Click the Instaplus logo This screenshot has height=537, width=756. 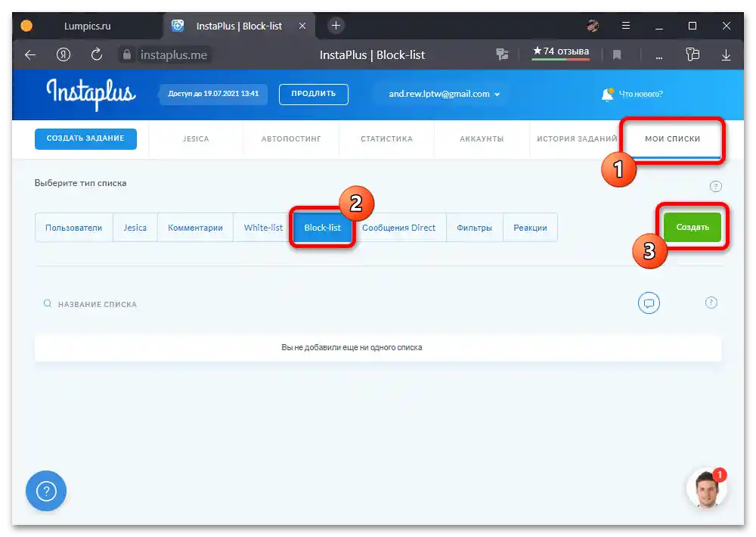click(x=91, y=94)
